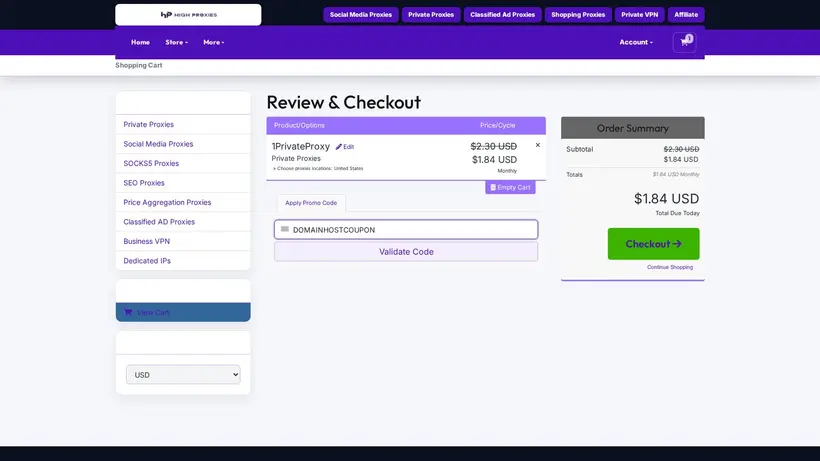Open the Shopping Proxies top button
The width and height of the screenshot is (820, 461).
coord(578,15)
